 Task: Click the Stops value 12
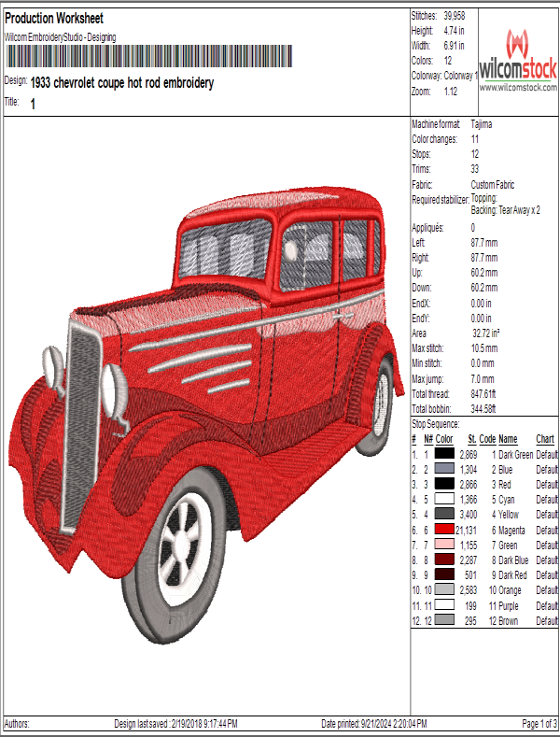[x=475, y=154]
